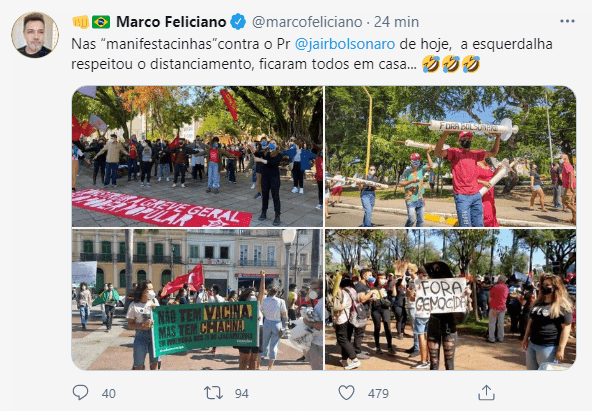Retweet this post using the arrows icon

tap(213, 393)
